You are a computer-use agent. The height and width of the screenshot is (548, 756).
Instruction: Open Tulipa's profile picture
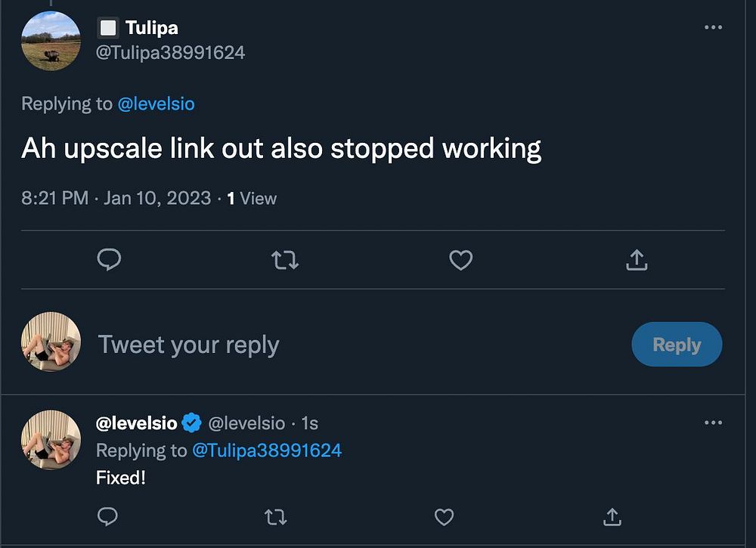point(51,41)
